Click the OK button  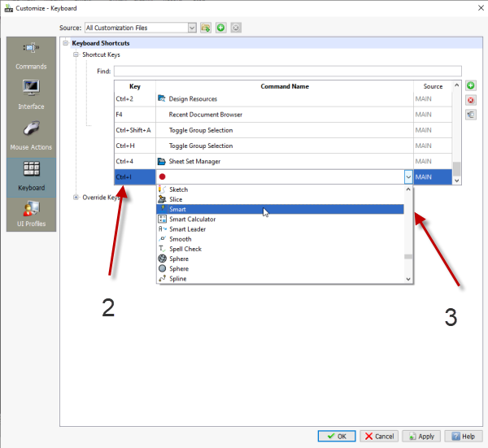click(x=337, y=436)
